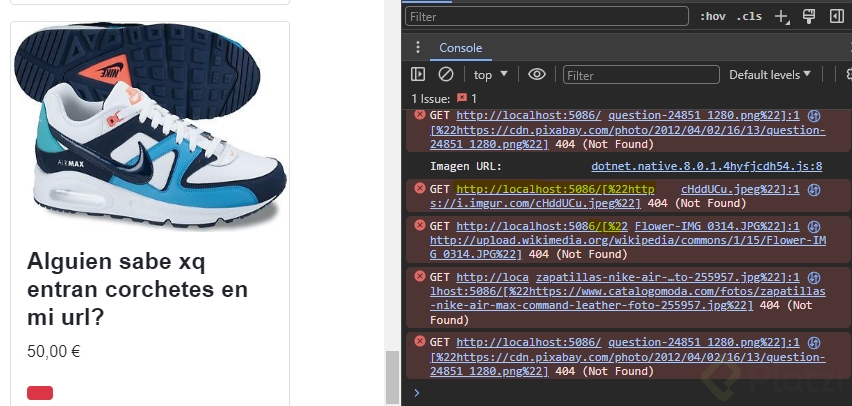The width and height of the screenshot is (852, 406).
Task: Add a new style rule via plus icon
Action: pos(781,17)
